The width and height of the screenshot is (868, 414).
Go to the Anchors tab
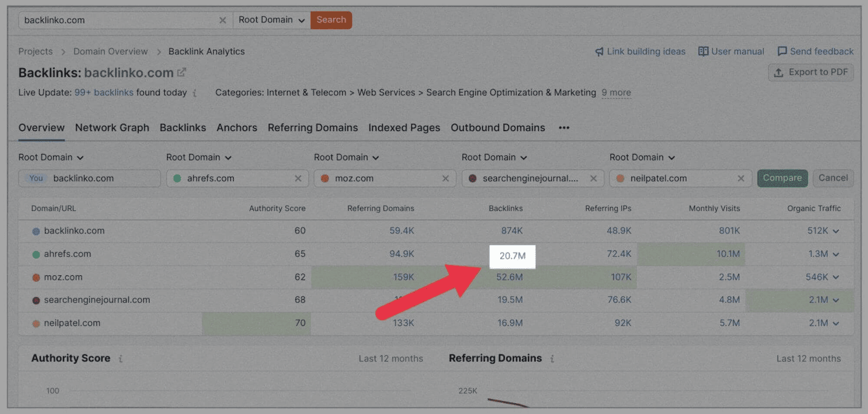pyautogui.click(x=237, y=128)
